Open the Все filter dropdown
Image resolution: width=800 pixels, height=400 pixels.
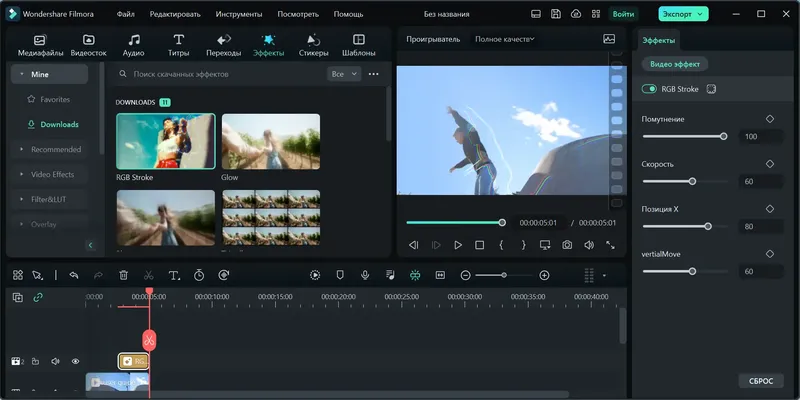[x=343, y=74]
